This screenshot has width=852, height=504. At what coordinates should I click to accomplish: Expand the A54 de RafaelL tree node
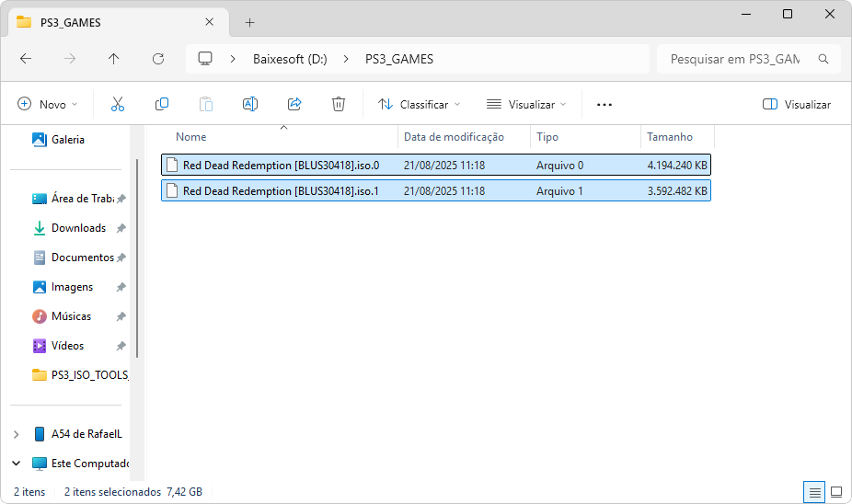(x=16, y=434)
